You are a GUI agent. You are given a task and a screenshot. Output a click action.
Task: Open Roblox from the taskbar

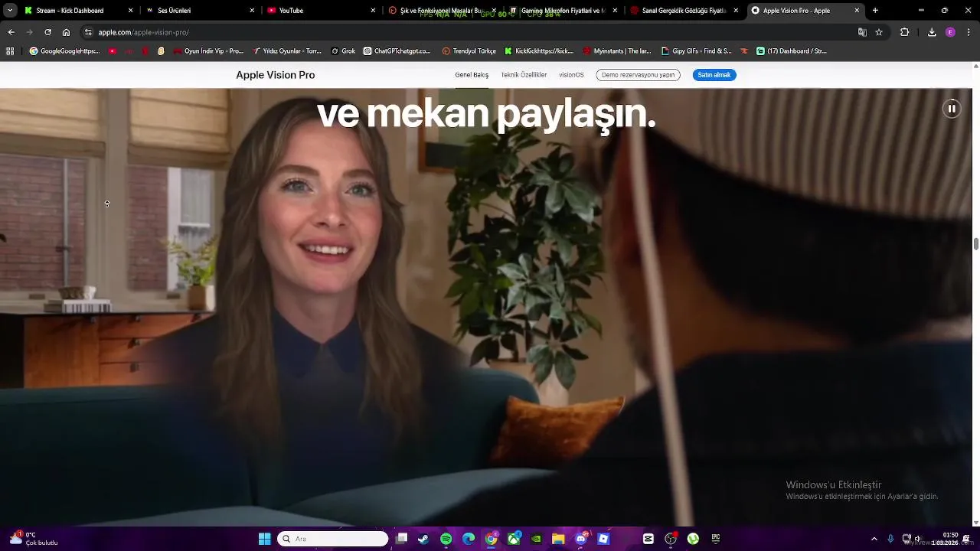click(603, 539)
